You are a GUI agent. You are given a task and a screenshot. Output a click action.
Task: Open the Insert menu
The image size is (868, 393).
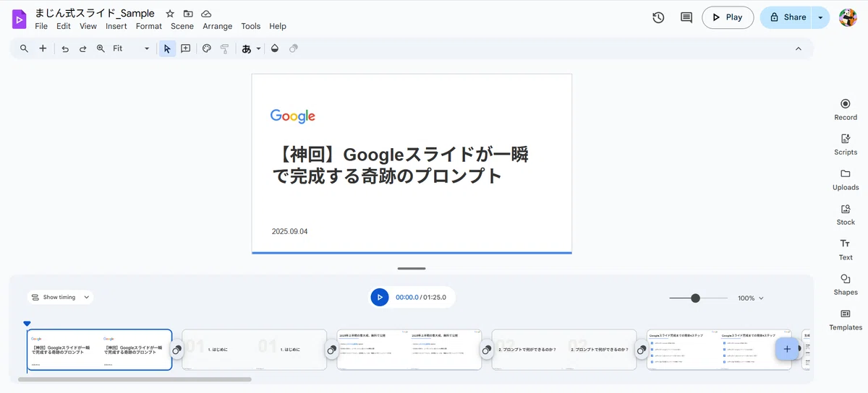pos(116,26)
